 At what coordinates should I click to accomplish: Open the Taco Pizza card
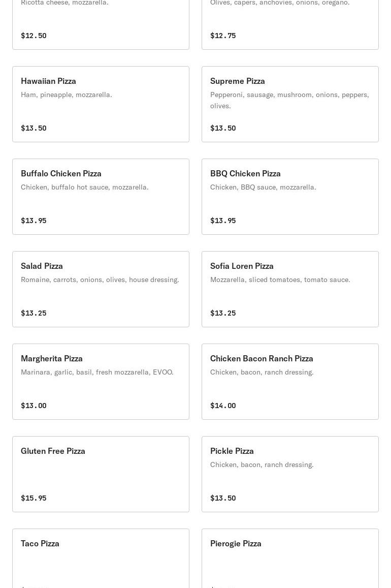tap(101, 559)
